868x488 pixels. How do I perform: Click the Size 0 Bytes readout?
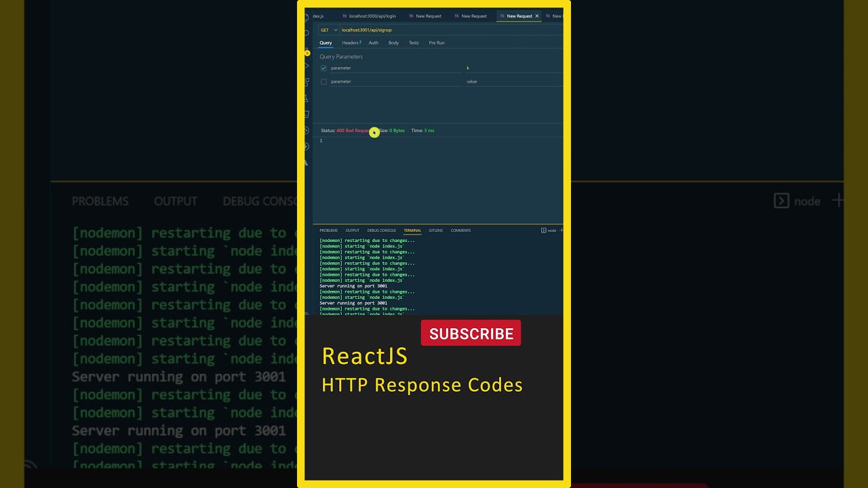tap(392, 130)
